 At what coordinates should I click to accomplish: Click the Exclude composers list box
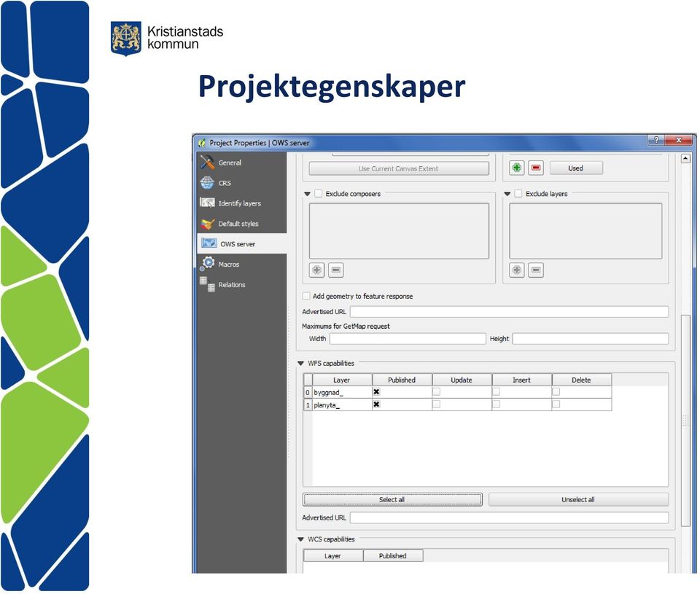point(399,231)
